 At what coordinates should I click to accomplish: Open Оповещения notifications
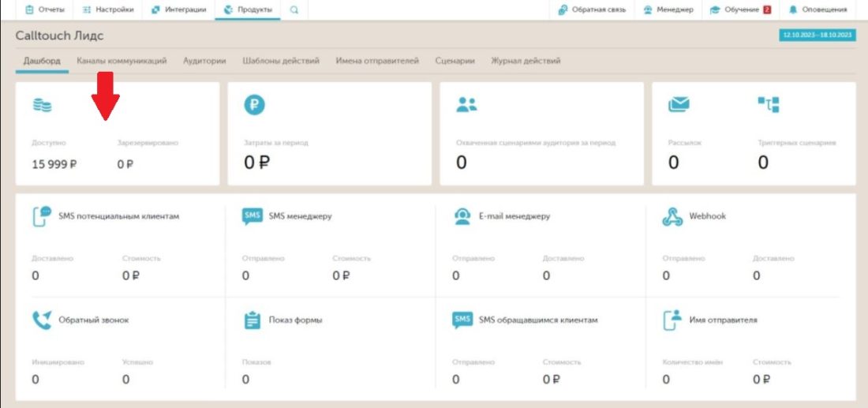817,9
